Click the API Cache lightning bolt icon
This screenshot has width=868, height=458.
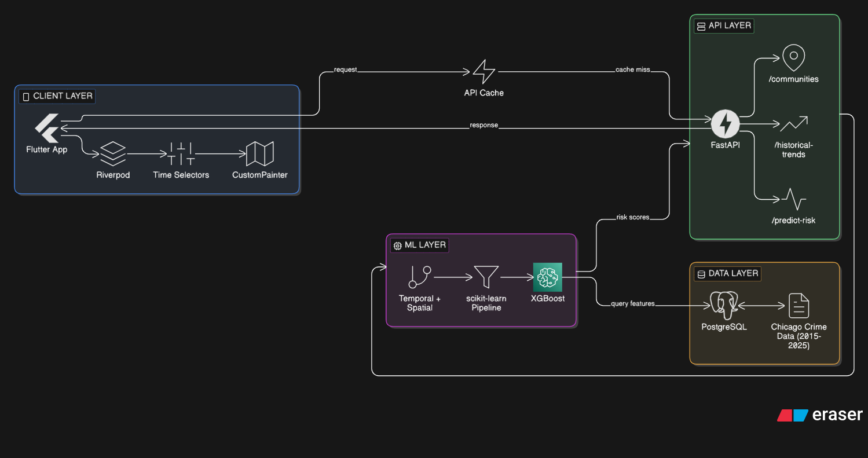tap(484, 72)
